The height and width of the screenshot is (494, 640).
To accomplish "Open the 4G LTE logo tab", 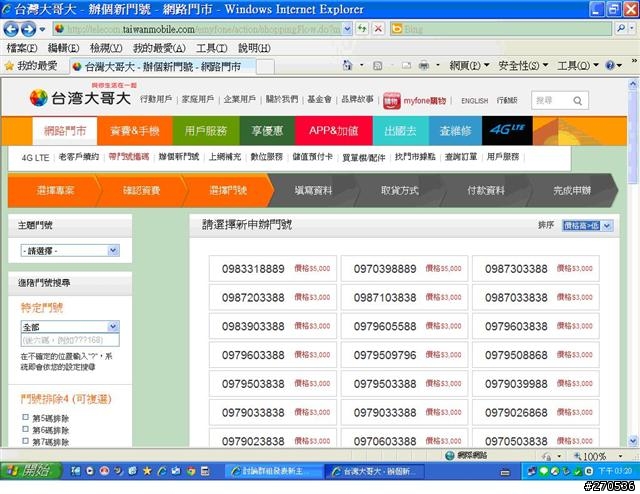I will (507, 130).
